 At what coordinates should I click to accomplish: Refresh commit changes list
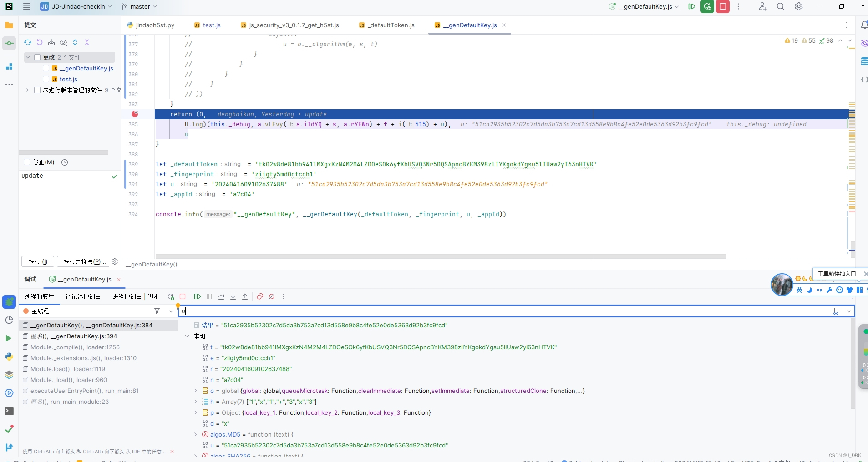(28, 42)
